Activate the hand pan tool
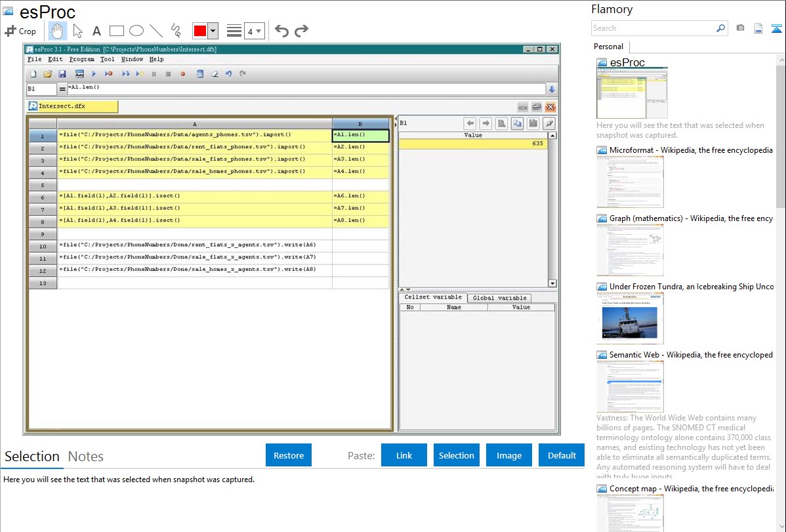Viewport: 786px width, 532px height. point(57,31)
